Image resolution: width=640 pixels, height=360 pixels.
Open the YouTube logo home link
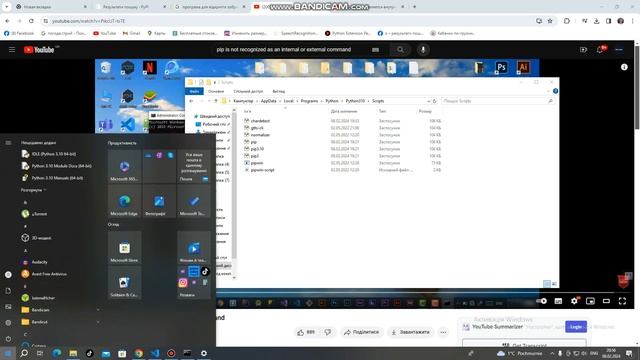coord(39,50)
